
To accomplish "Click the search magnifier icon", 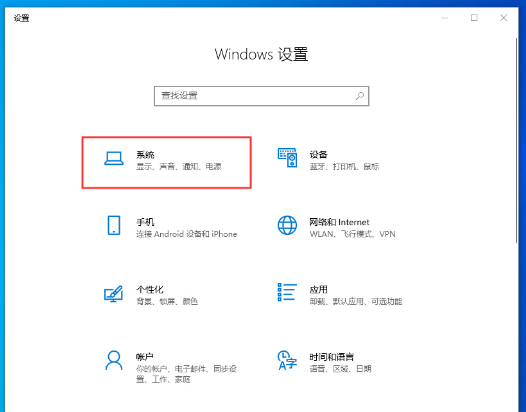I will point(360,96).
